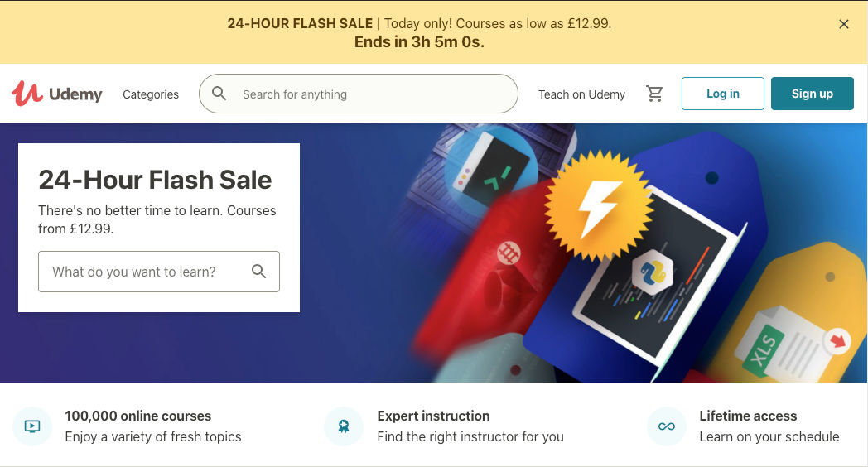Screen dimensions: 868x467
Task: Click the Sign up button
Action: tap(812, 94)
